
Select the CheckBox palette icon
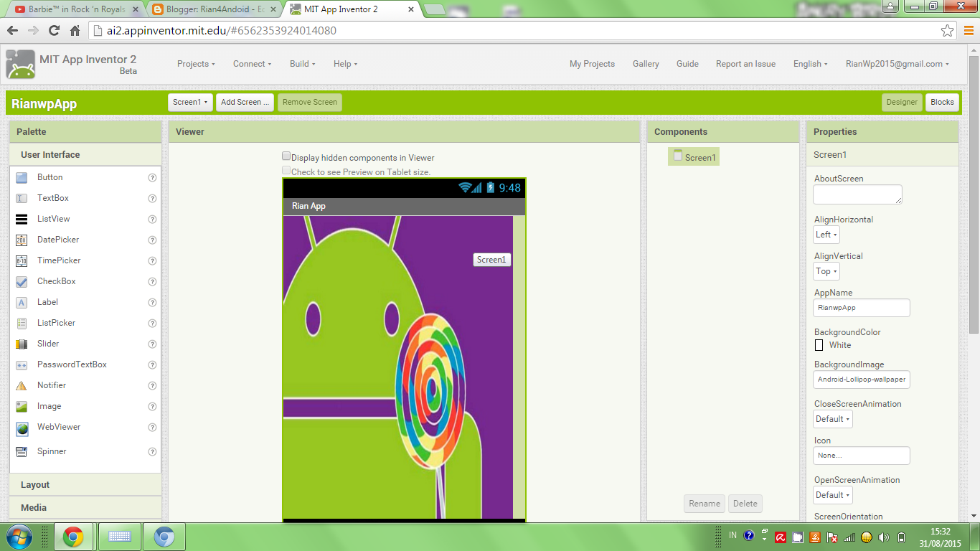[22, 281]
